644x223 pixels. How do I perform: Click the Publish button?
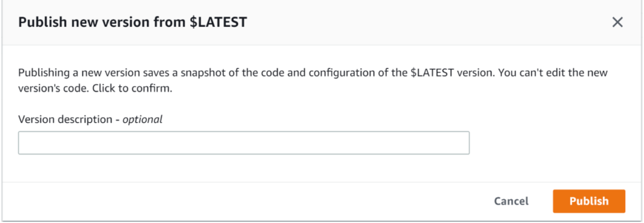pos(589,201)
